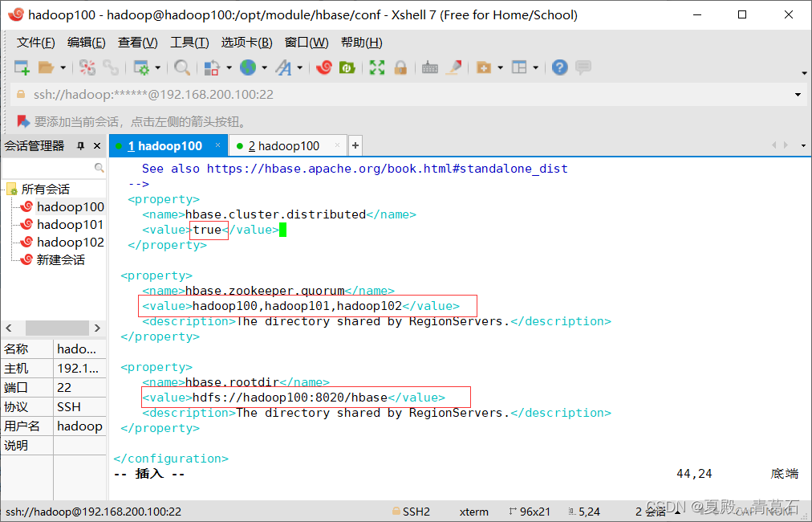
Task: Click SSH2 in the status bar
Action: pyautogui.click(x=411, y=512)
